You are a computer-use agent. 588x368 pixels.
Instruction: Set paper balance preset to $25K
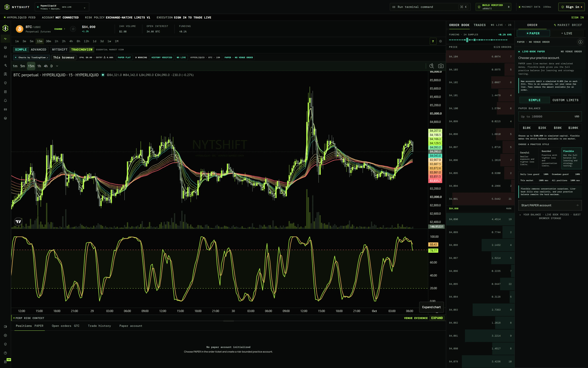click(542, 128)
